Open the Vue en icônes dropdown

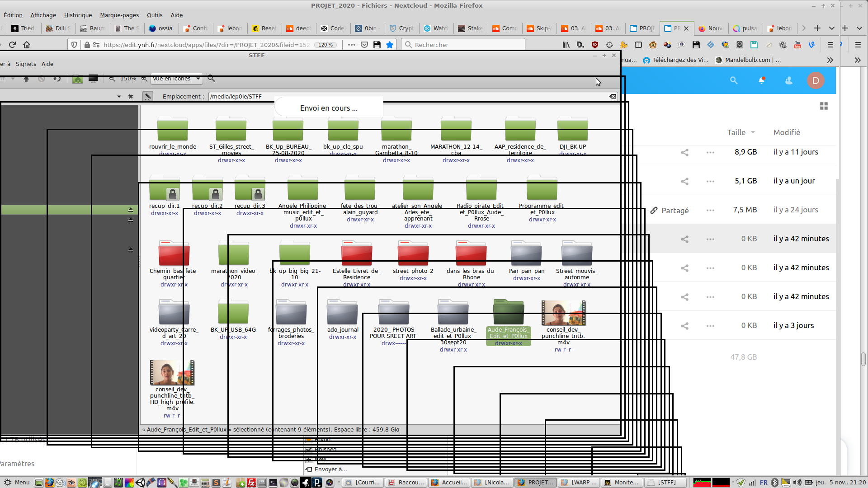(177, 79)
